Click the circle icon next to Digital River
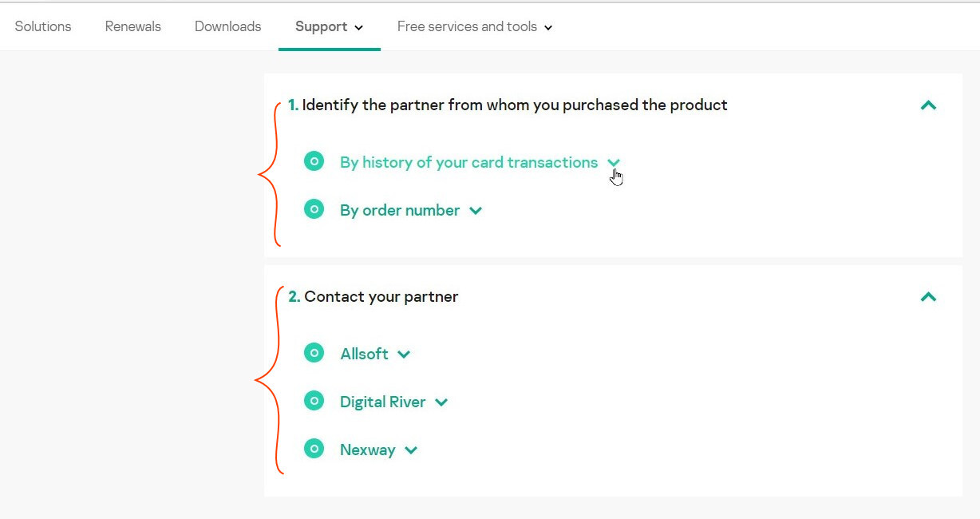This screenshot has height=519, width=980. [314, 401]
